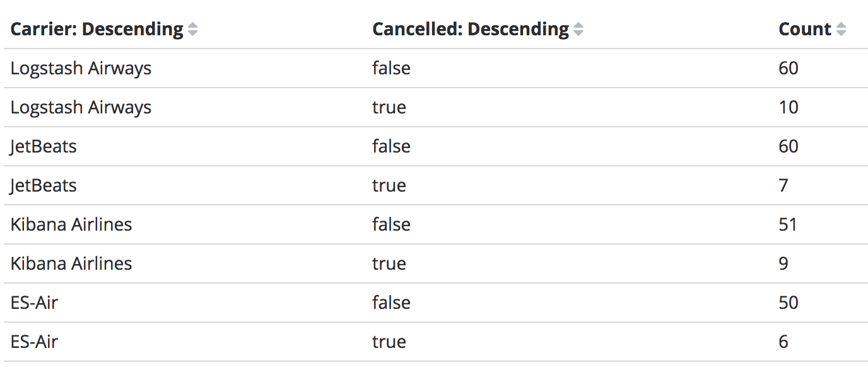Click the "Cancelled: Descending" header text

click(471, 30)
